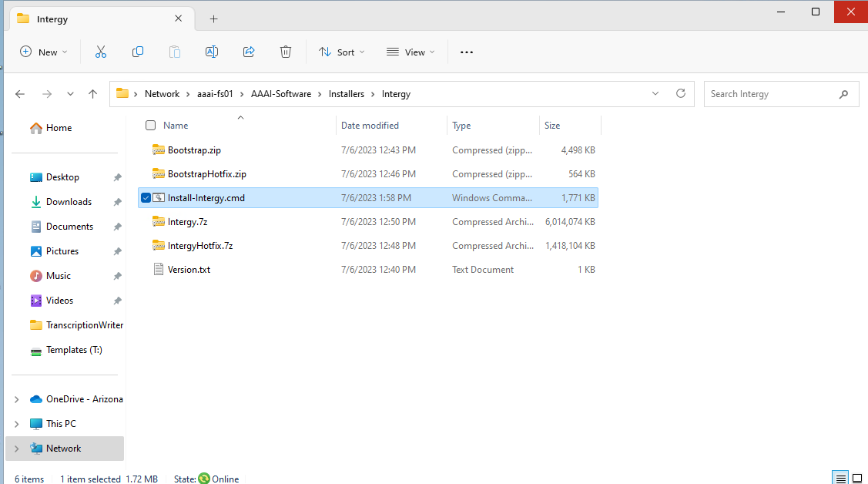Viewport: 868px width, 484px height.
Task: Click the Text Document type cell
Action: point(483,270)
